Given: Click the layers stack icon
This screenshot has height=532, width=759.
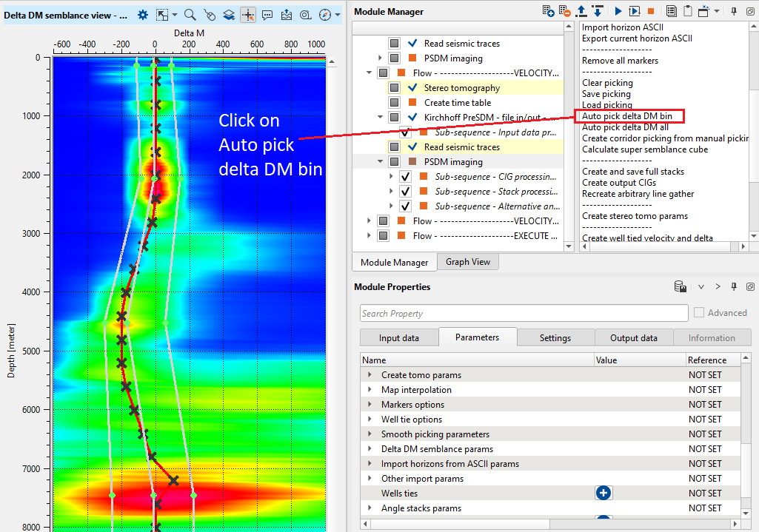Looking at the screenshot, I should click(229, 15).
